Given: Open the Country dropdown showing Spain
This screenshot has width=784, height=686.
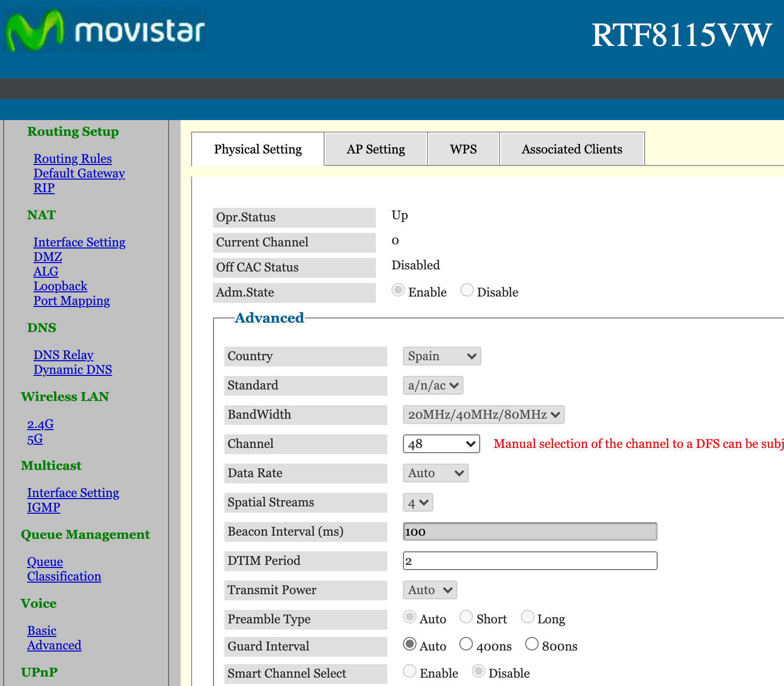Looking at the screenshot, I should (442, 356).
